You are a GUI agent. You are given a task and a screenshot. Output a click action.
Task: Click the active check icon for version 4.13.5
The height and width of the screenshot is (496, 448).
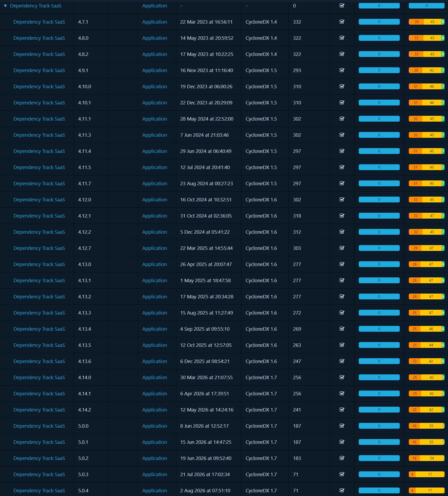pyautogui.click(x=342, y=345)
